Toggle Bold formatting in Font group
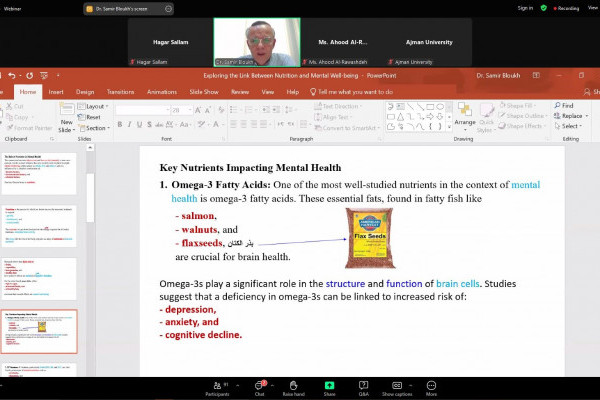 click(x=119, y=125)
